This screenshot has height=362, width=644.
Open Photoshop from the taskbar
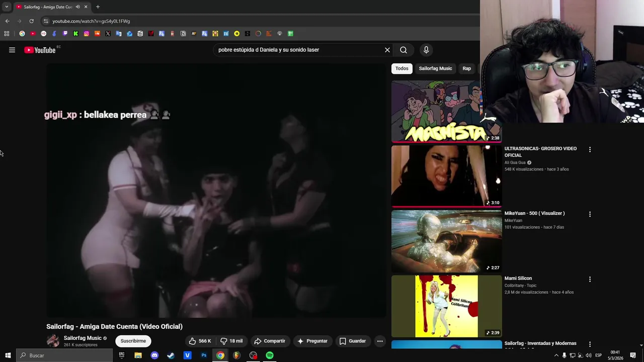click(204, 355)
